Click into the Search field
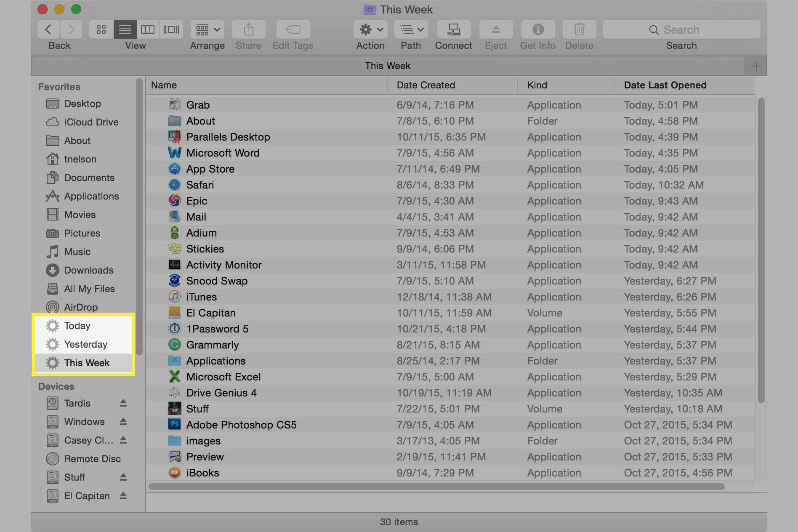The height and width of the screenshot is (532, 798). 681,29
